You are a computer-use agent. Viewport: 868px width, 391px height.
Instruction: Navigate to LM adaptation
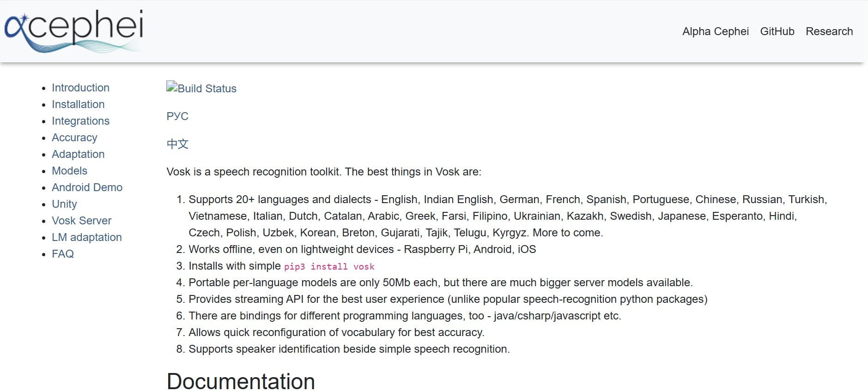point(86,237)
